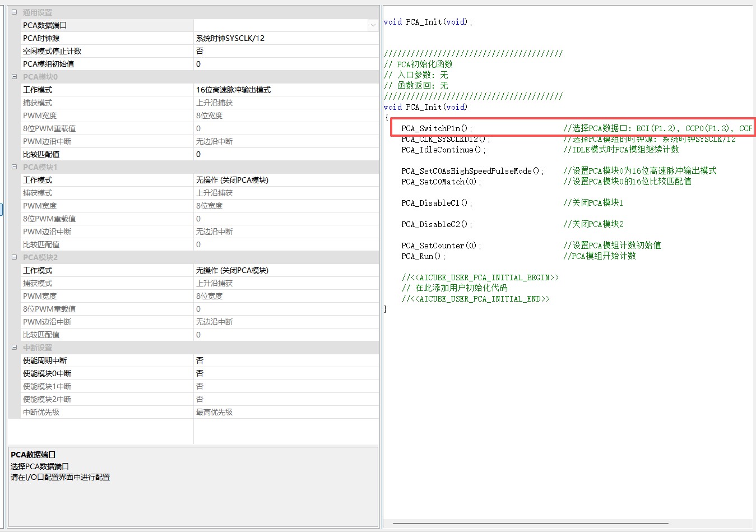Screen dimensions: 756x532
Task: Collapse the 通用设置 section
Action: (x=14, y=12)
